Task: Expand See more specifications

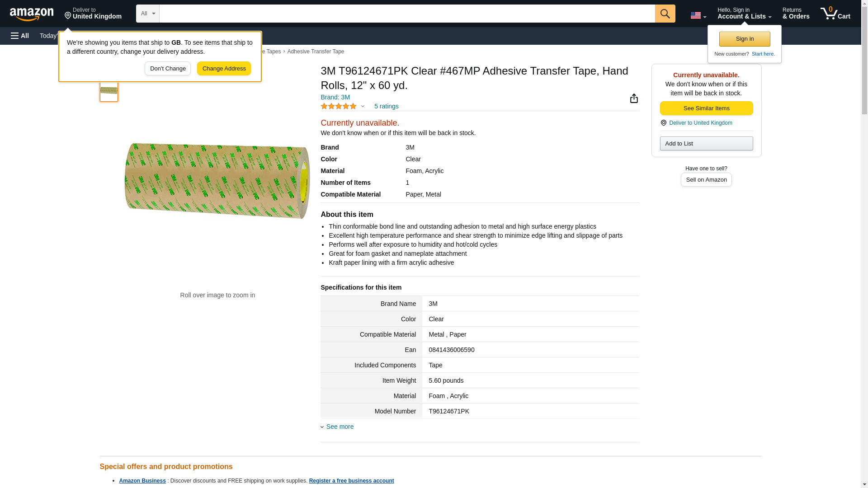Action: (x=339, y=427)
